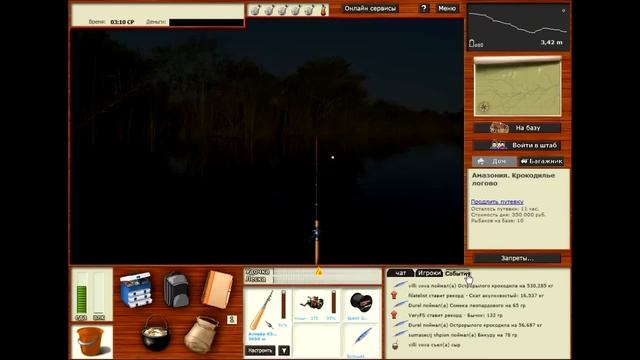Click the echo sounder icon on depth panel
This screenshot has width=640, height=360.
[x=476, y=43]
